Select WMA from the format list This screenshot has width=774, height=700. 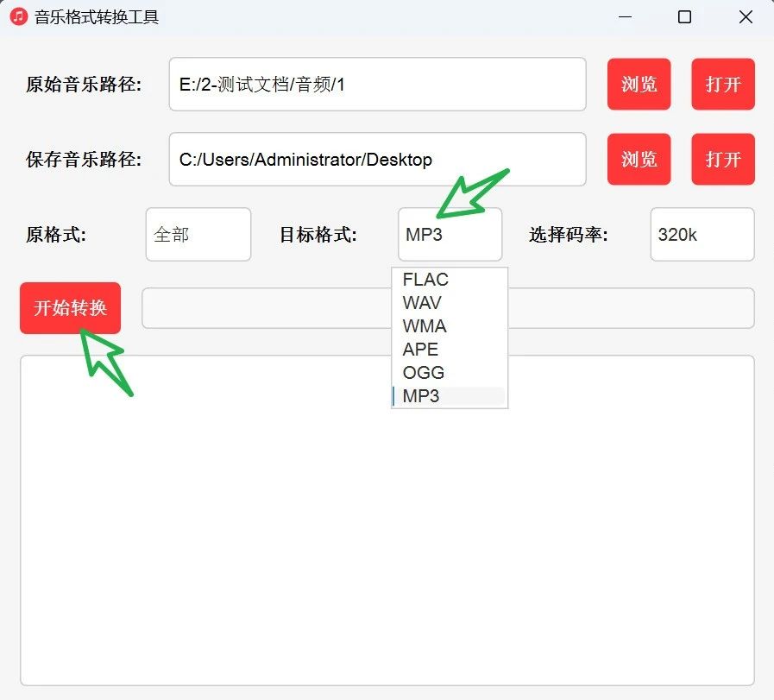(x=450, y=325)
